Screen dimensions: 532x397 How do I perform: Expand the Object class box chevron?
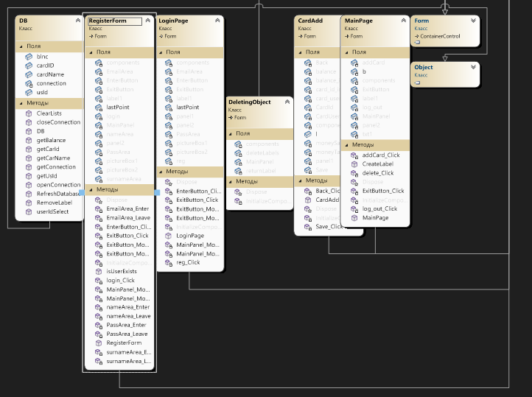pyautogui.click(x=473, y=67)
